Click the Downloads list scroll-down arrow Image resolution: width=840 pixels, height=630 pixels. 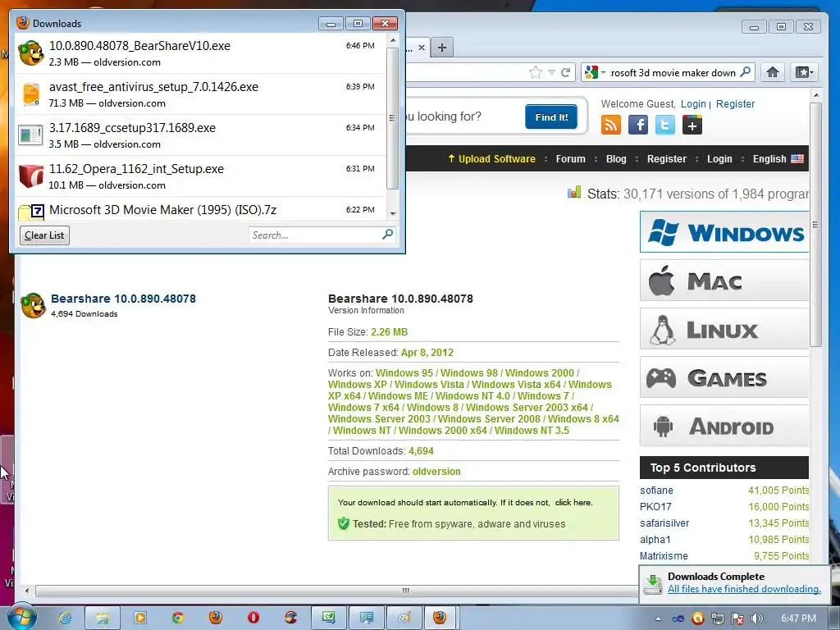coord(393,214)
